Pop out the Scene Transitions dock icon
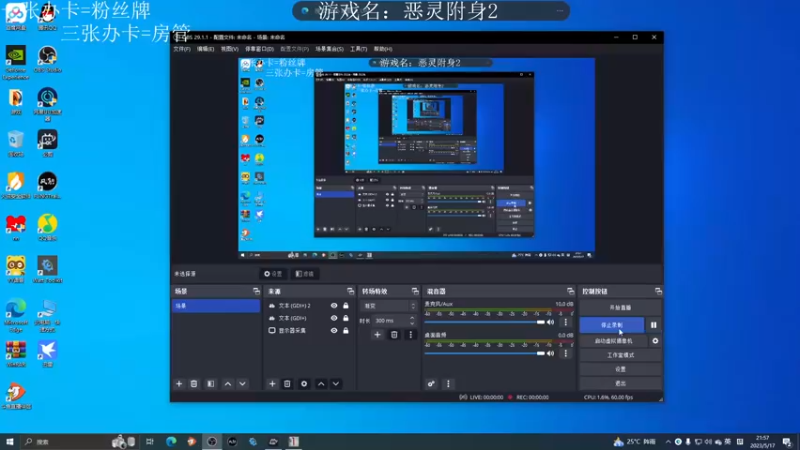This screenshot has width=800, height=450. [415, 291]
